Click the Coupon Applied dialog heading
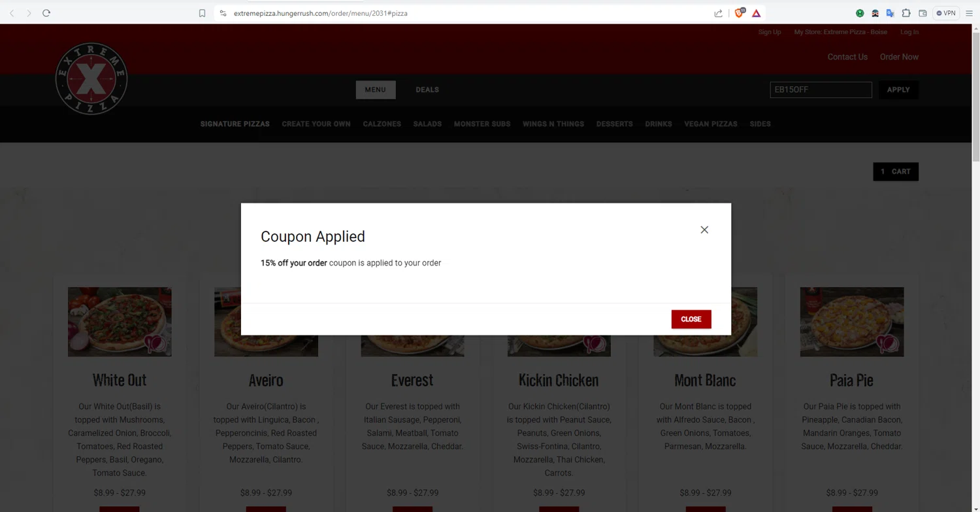Viewport: 980px width, 512px height. point(313,237)
